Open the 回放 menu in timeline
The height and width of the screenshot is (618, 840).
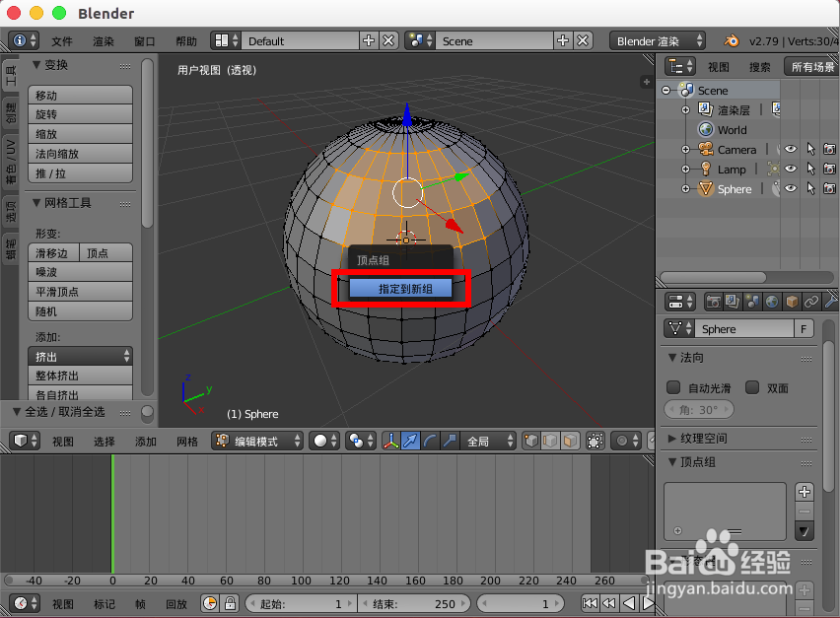click(x=176, y=604)
